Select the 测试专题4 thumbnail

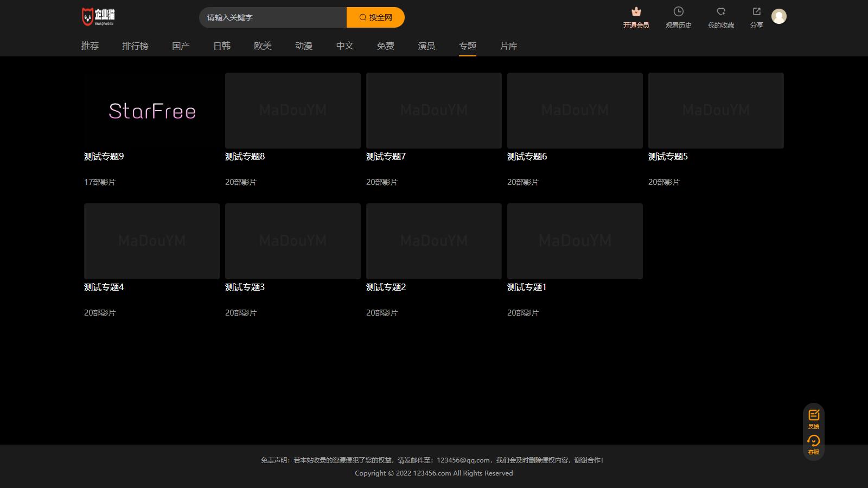point(152,241)
